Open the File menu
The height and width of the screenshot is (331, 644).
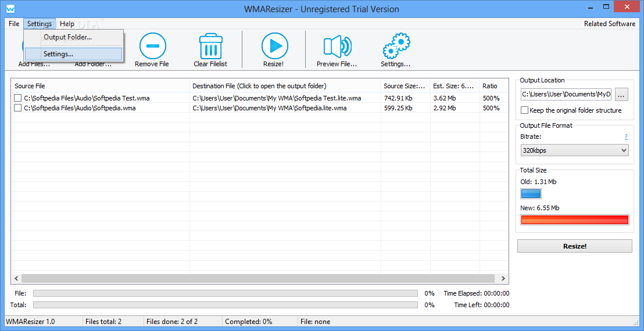coord(14,24)
